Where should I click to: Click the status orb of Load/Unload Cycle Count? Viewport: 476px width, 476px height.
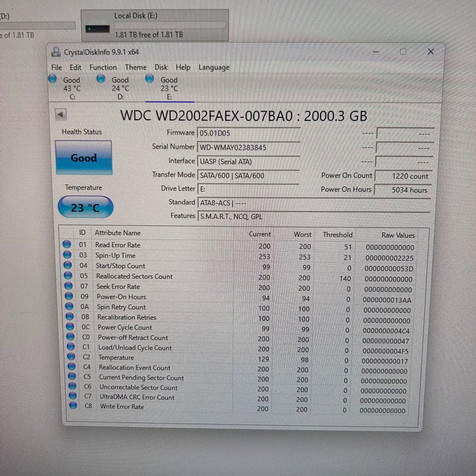[71, 346]
